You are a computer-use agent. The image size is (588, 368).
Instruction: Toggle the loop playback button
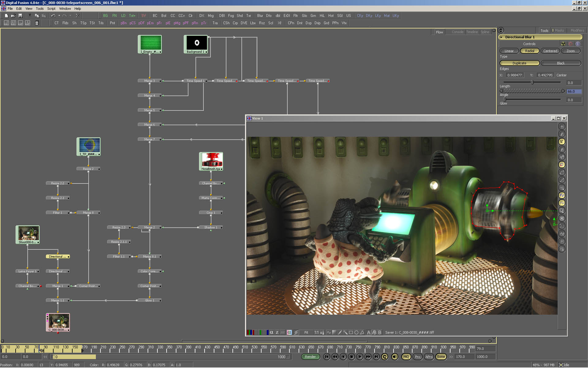[x=385, y=357]
